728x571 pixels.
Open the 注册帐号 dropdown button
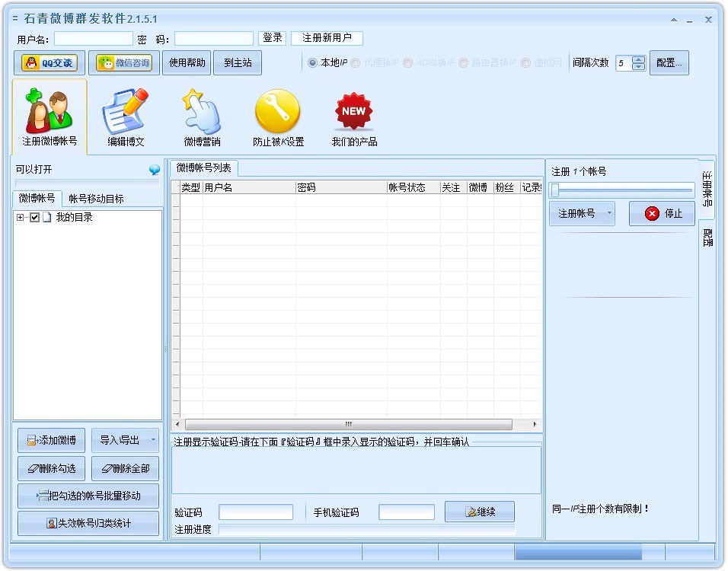point(583,213)
